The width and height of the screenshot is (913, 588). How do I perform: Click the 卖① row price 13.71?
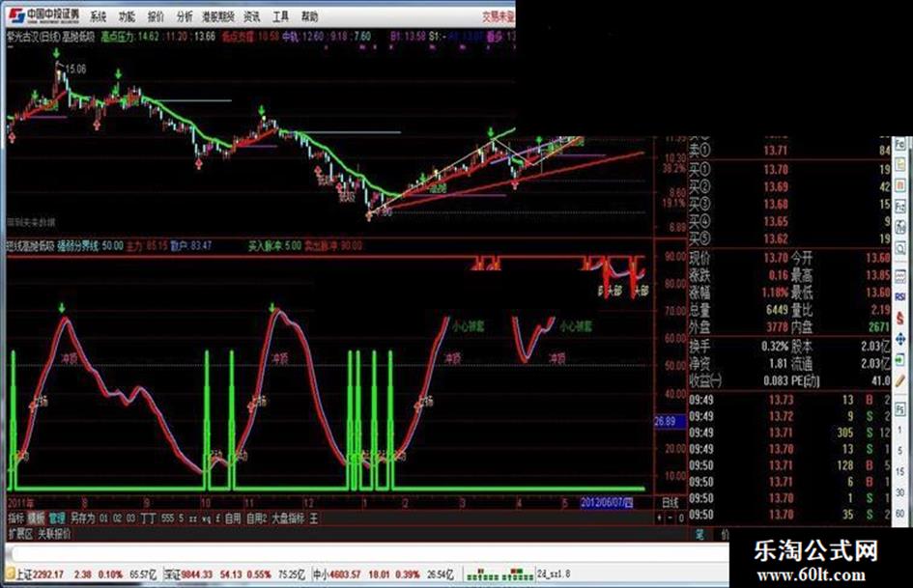(x=776, y=152)
